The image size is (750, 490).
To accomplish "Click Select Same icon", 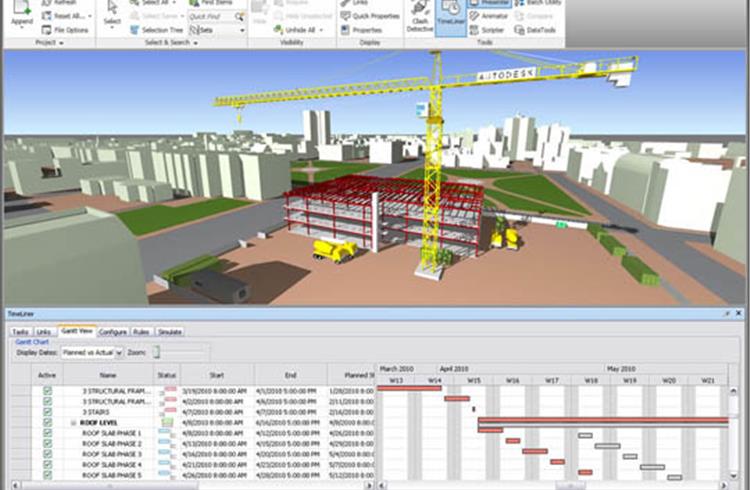I will [x=135, y=16].
